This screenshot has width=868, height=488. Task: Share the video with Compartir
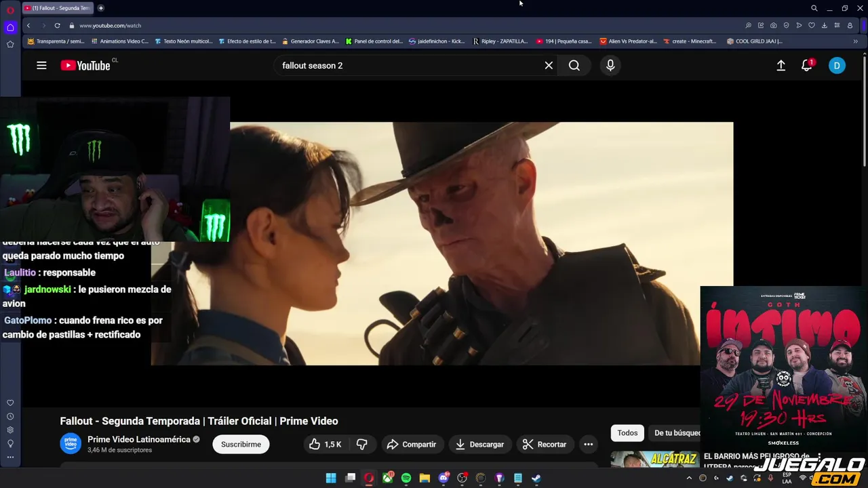click(x=412, y=444)
